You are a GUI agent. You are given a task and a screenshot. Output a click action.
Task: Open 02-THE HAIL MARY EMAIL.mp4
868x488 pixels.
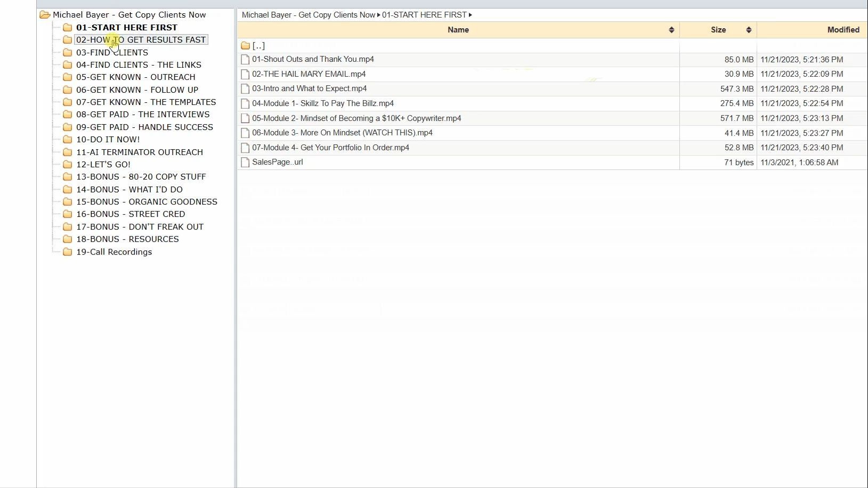(x=309, y=74)
